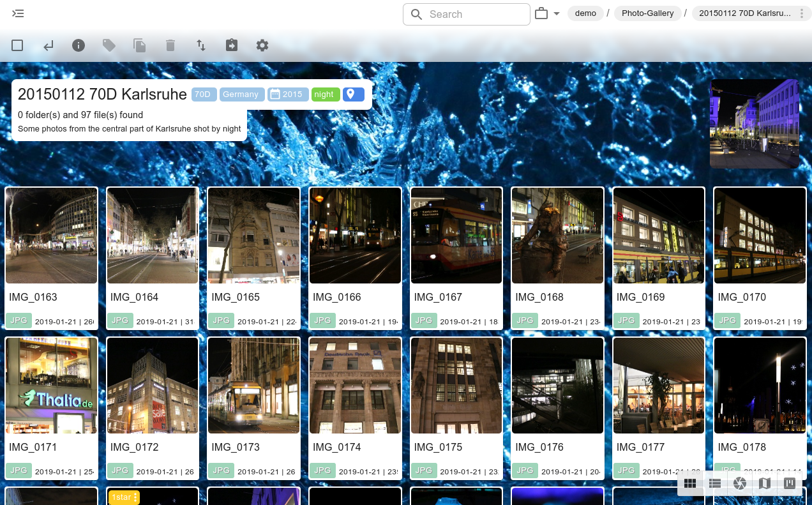Viewport: 812px width, 505px height.
Task: Switch to map view mode
Action: tap(765, 483)
